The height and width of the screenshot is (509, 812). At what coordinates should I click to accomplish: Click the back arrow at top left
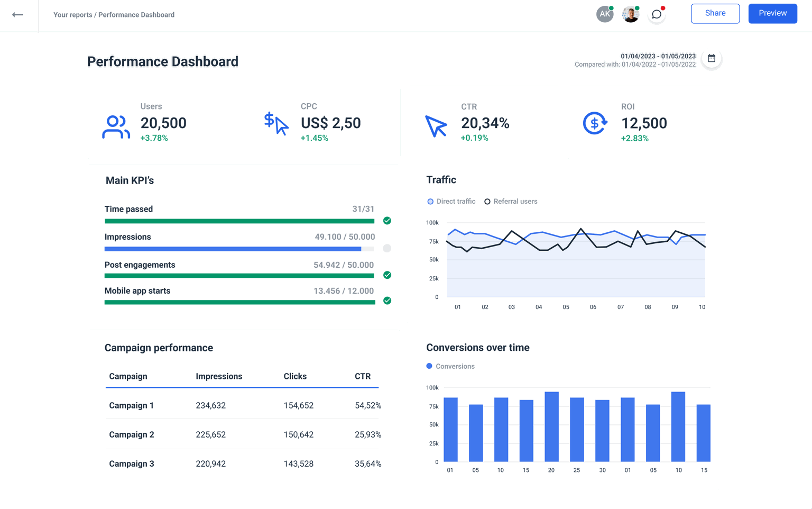click(x=19, y=14)
